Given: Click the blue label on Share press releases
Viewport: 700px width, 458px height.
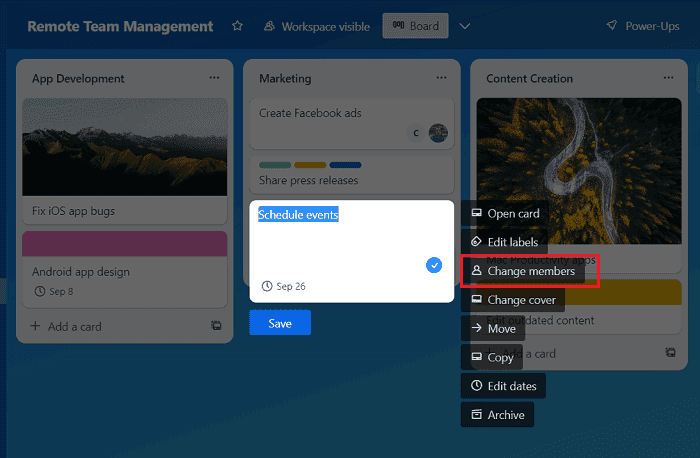Looking at the screenshot, I should point(346,165).
